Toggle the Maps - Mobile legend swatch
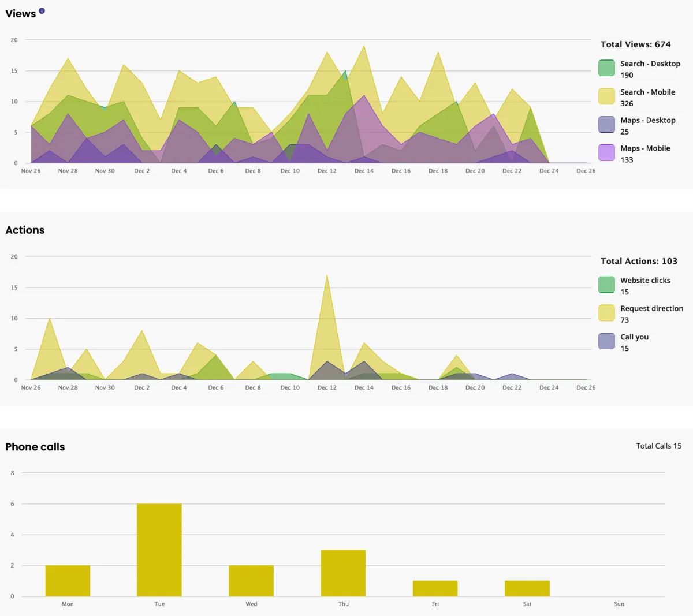 606,153
